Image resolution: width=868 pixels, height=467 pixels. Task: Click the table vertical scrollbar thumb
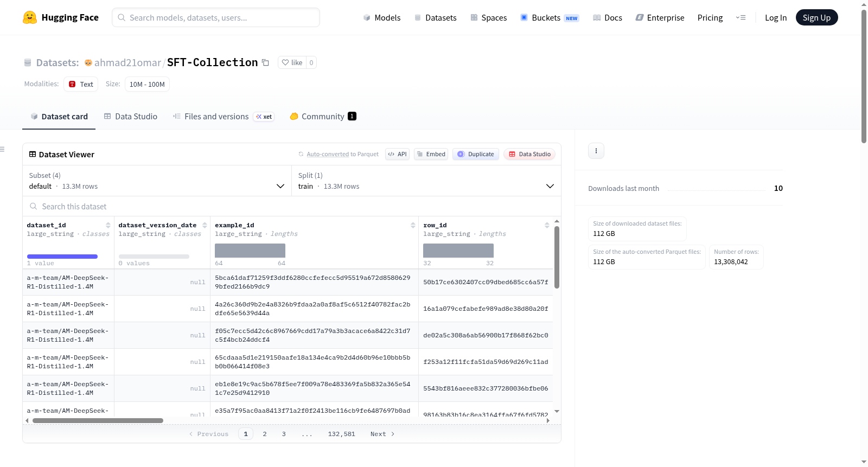(557, 257)
